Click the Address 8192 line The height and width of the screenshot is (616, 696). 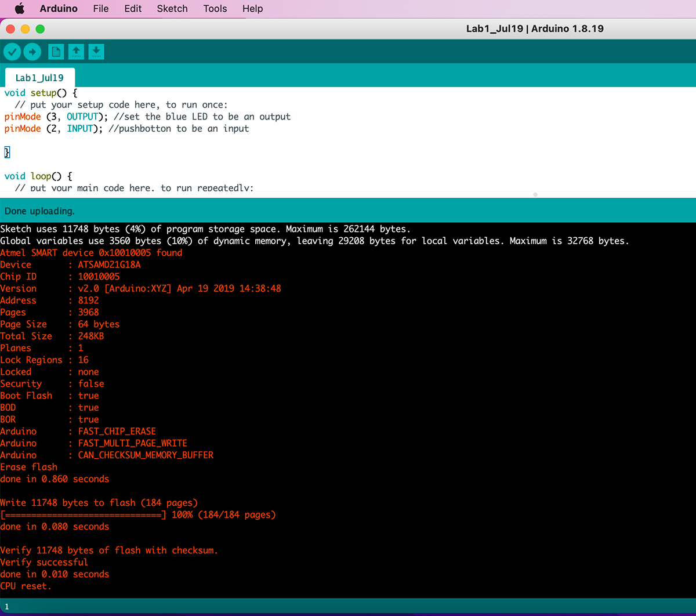tap(49, 300)
